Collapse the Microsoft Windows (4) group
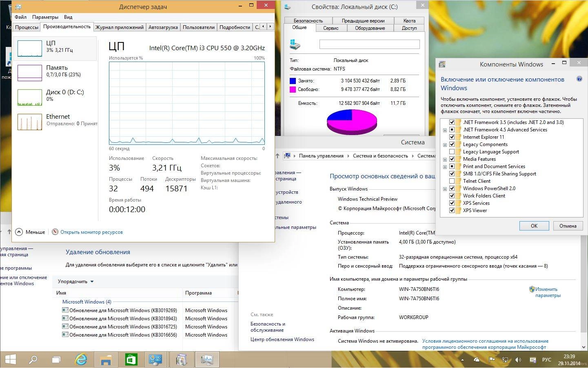588x368 pixels. coord(87,302)
